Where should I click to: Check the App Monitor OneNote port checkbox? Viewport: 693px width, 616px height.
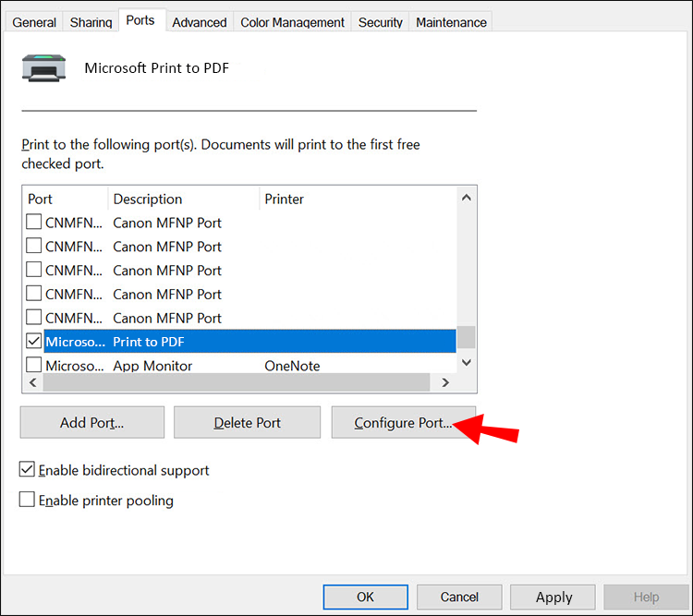coord(33,365)
